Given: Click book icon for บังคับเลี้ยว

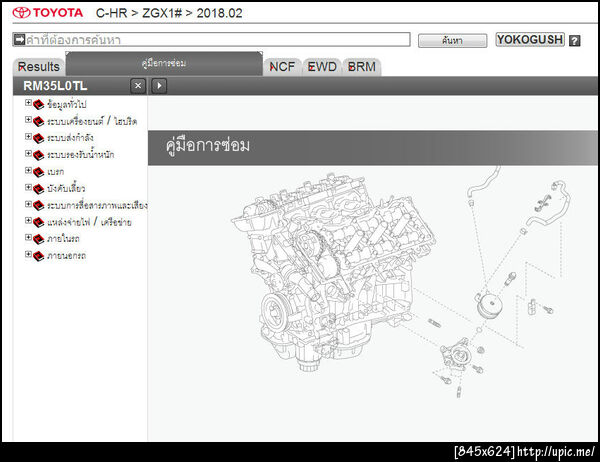Looking at the screenshot, I should tap(39, 189).
